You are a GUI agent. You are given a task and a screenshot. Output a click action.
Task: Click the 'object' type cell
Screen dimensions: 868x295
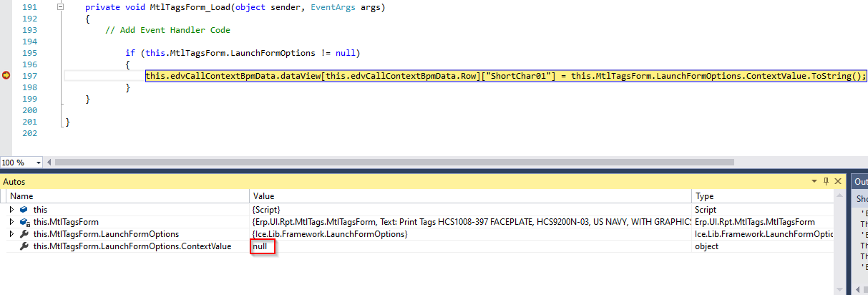pos(706,246)
